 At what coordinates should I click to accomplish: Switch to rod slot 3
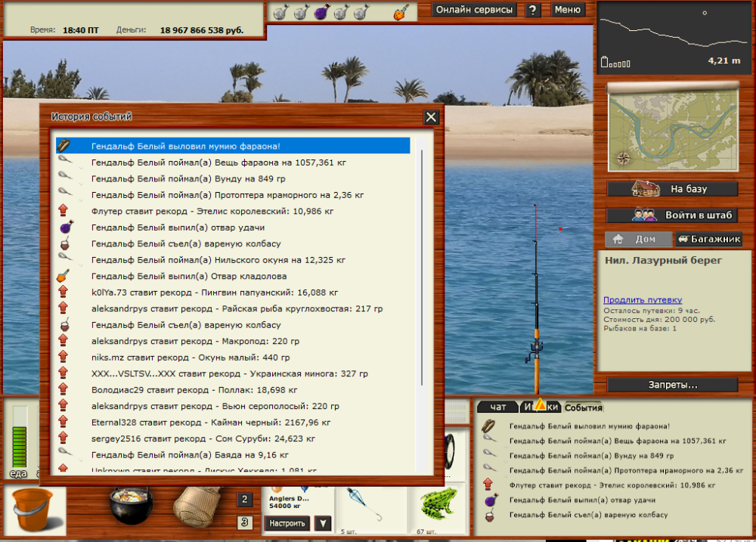pos(244,522)
